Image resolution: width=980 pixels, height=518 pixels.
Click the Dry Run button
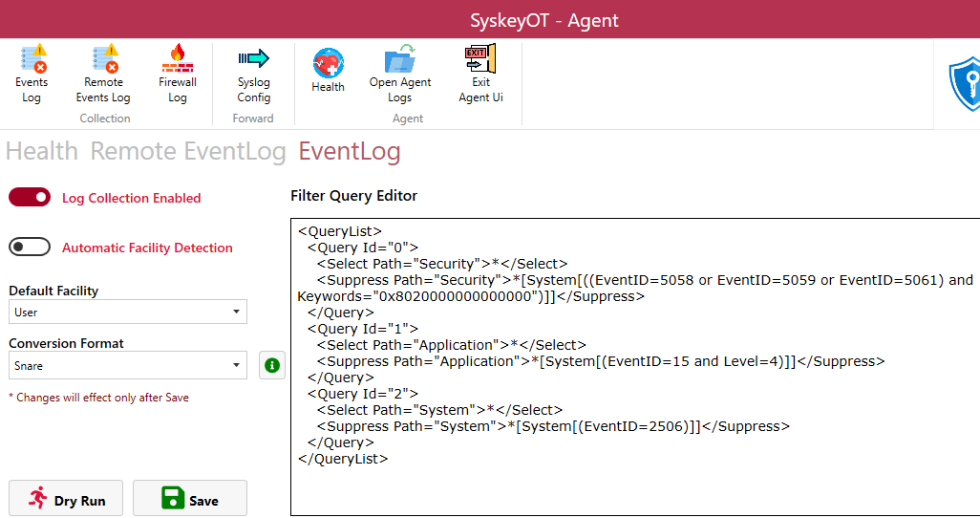click(x=66, y=499)
